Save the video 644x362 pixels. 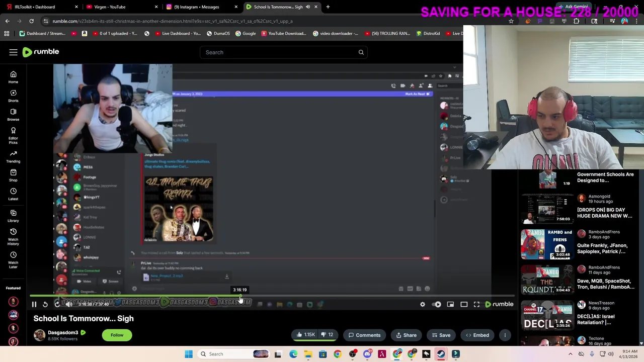coord(441,335)
